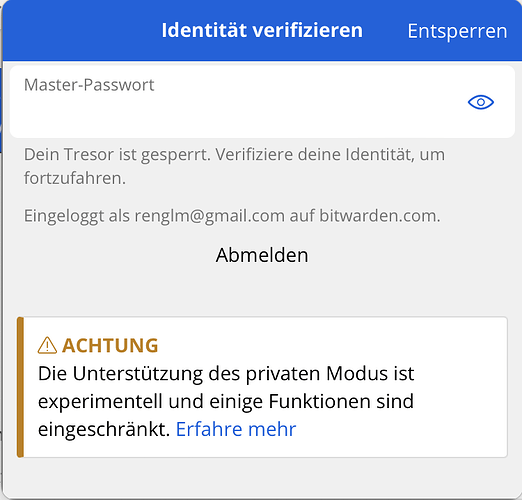Click the orange bar of the warning callout
522x500 pixels.
click(20, 387)
